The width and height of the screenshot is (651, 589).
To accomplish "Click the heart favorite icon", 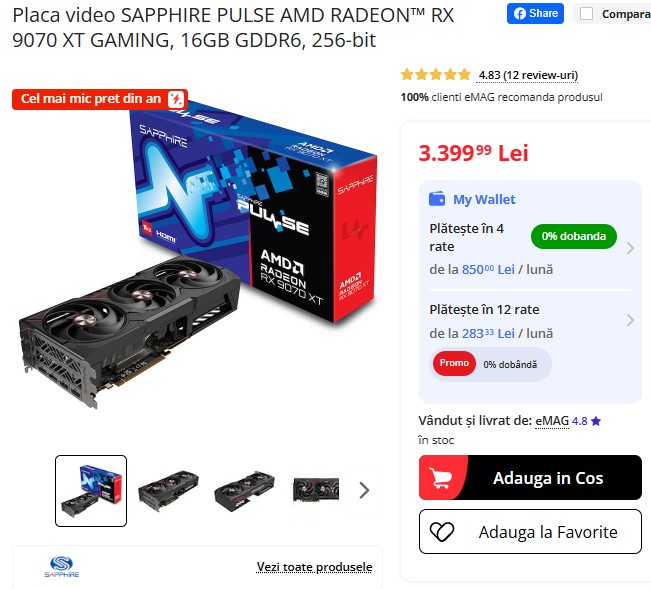I will point(442,532).
